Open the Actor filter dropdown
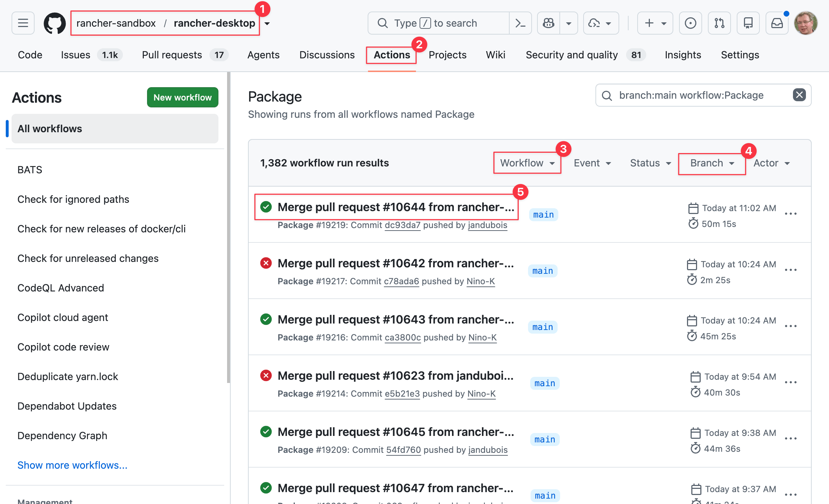 point(771,163)
